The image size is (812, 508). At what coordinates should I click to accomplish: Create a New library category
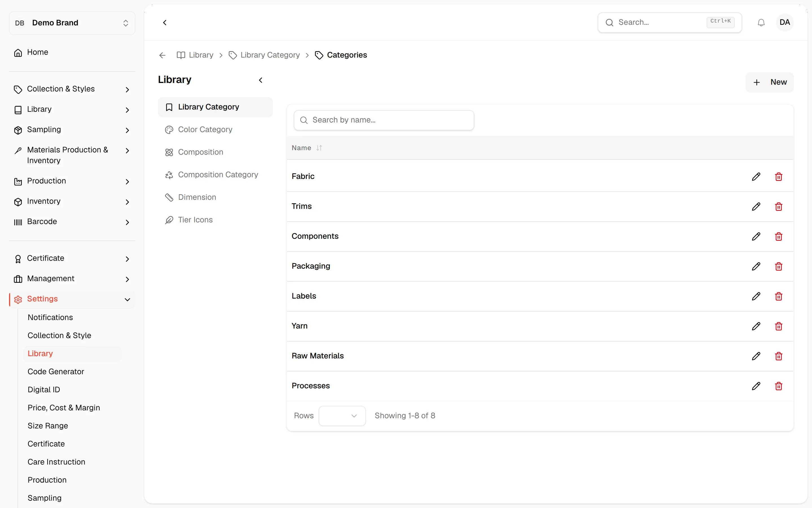(x=769, y=82)
